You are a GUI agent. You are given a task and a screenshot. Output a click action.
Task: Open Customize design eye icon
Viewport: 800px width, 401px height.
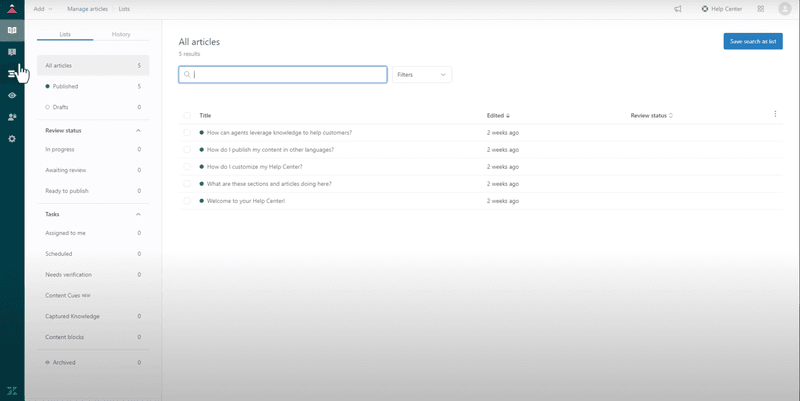click(x=12, y=95)
